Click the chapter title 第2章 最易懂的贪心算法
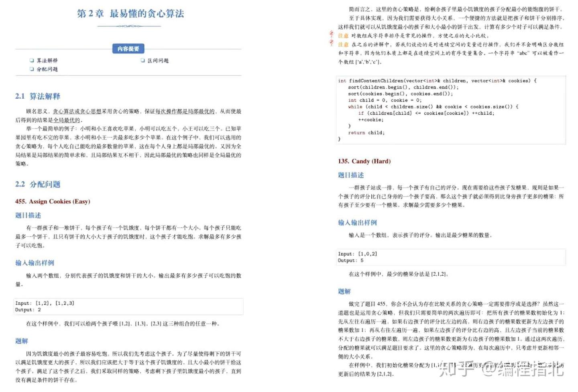The image size is (578, 392). (130, 14)
